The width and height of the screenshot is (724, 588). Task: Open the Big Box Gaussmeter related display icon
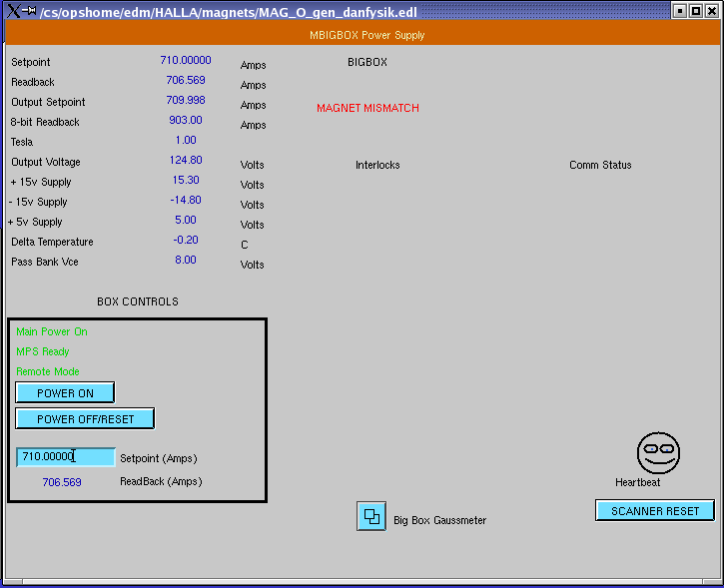click(x=371, y=516)
